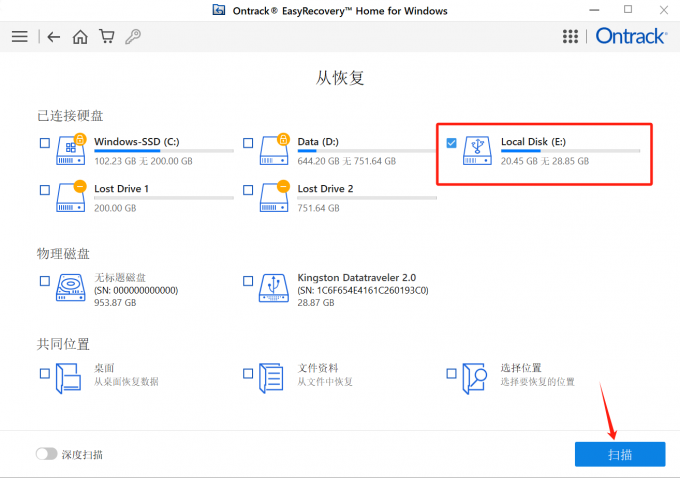The width and height of the screenshot is (680, 478).
Task: Click the shopping cart purchase icon
Action: click(107, 36)
